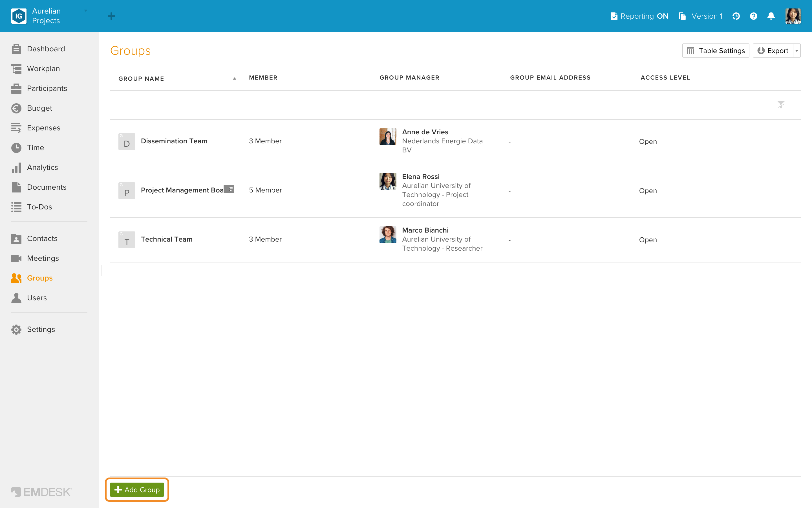The height and width of the screenshot is (508, 812).
Task: Open options icon beside Project Management Board
Action: tap(229, 189)
